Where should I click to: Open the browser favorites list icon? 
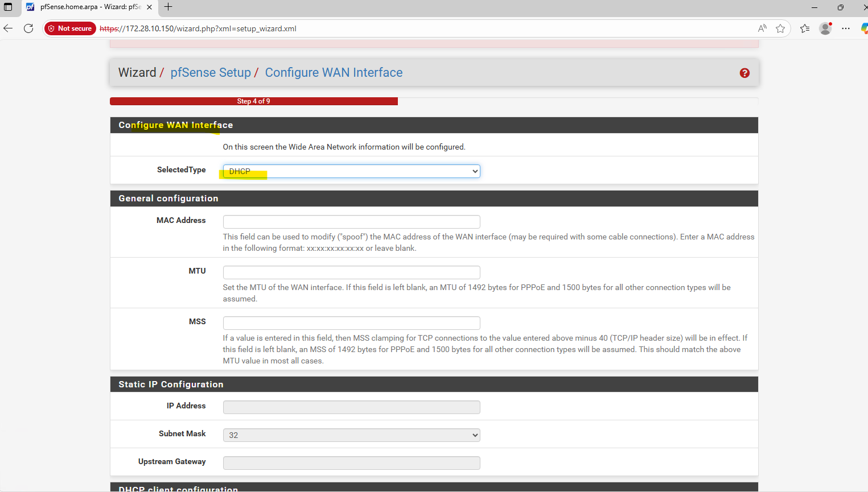[x=804, y=28]
